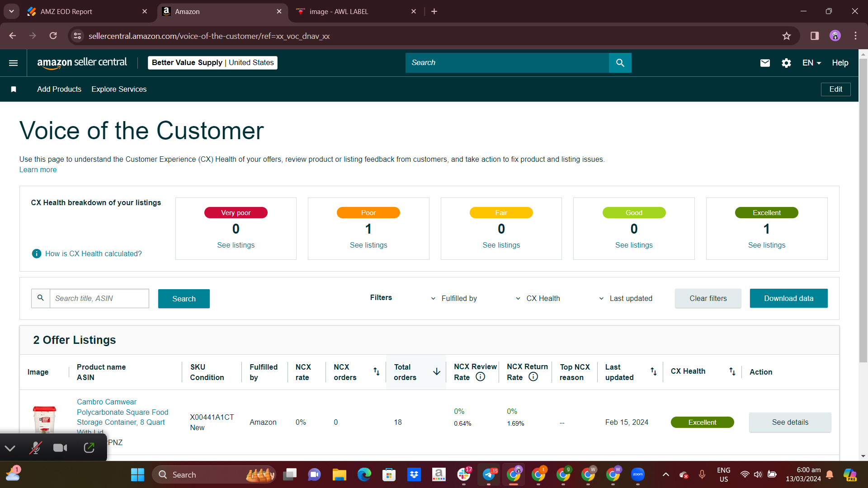Expand the Fulfilled by filter dropdown
868x488 pixels.
point(454,299)
